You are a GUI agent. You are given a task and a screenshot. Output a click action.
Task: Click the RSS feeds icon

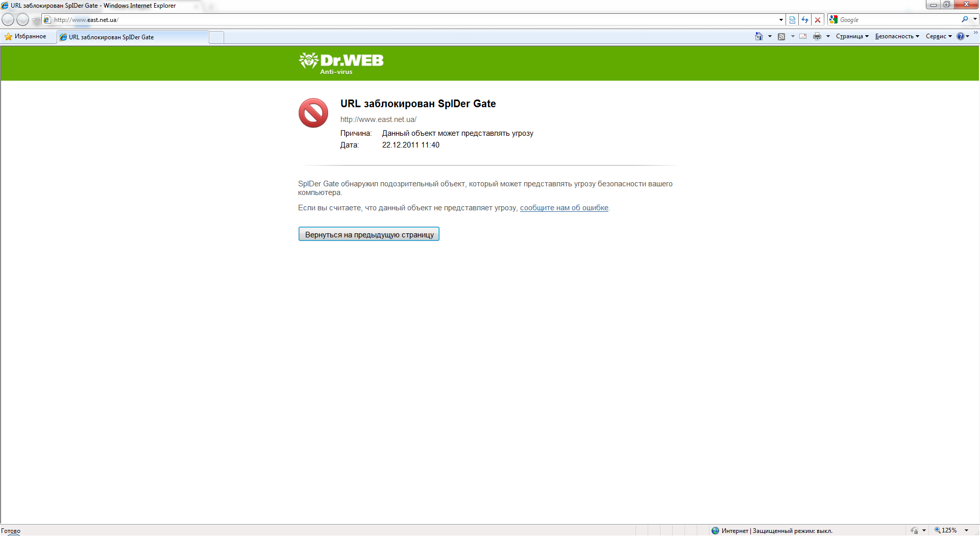coord(781,36)
